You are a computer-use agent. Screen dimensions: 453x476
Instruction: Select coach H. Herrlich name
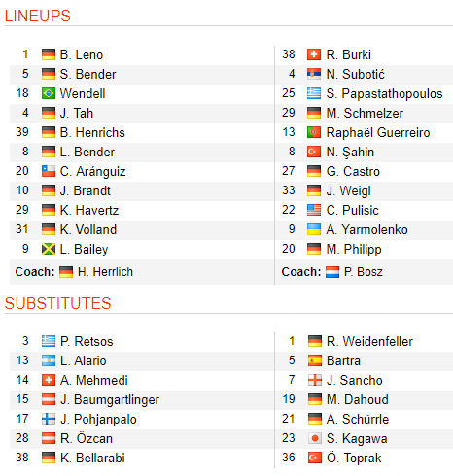pos(105,272)
